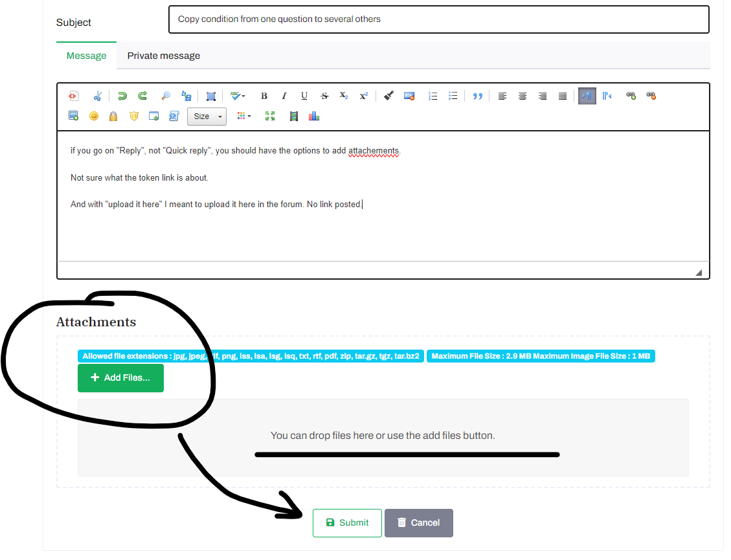Click the Add Files button
The image size is (731, 560).
120,377
